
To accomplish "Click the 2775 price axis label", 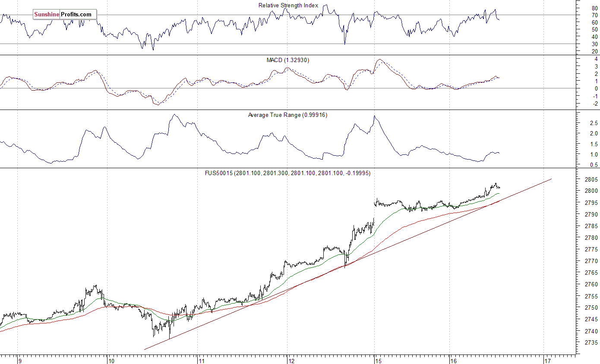I will (591, 249).
